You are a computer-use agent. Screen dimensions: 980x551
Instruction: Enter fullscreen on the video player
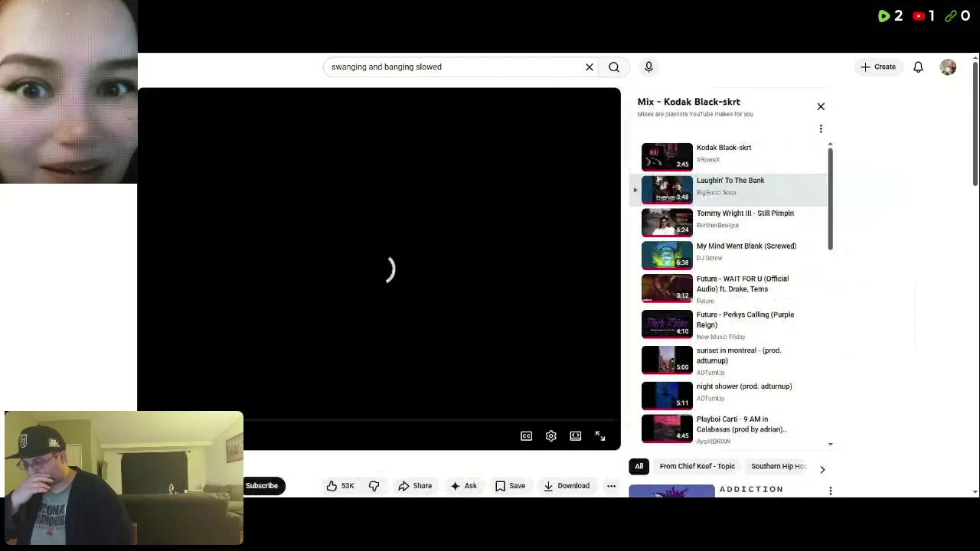[600, 435]
